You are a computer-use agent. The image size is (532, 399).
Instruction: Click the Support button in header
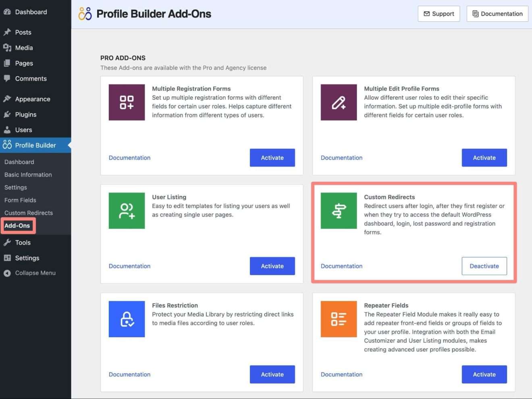[439, 14]
